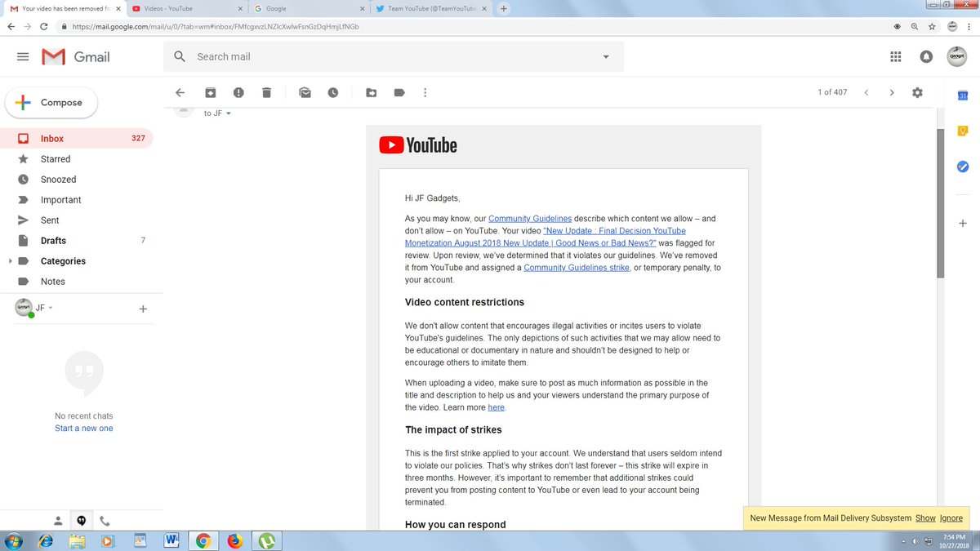The height and width of the screenshot is (551, 980).
Task: Open Firefox from the taskbar
Action: pos(235,540)
